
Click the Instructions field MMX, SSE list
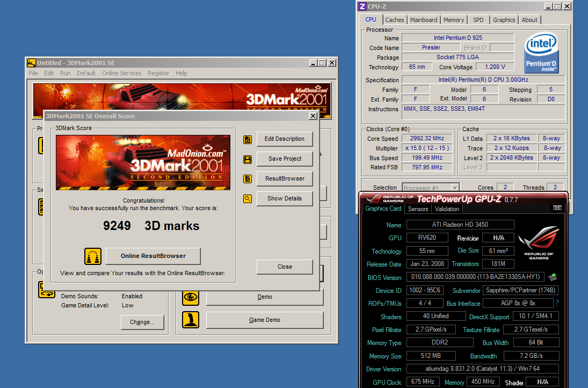[x=483, y=112]
